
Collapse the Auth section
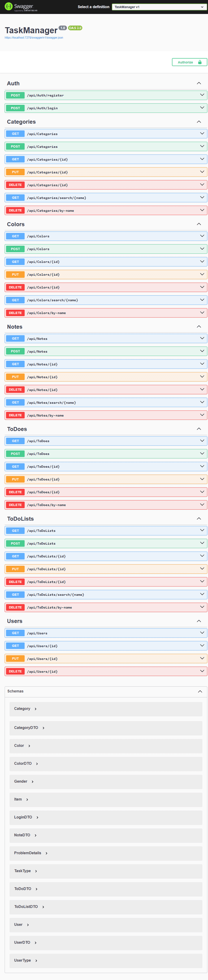click(x=198, y=83)
